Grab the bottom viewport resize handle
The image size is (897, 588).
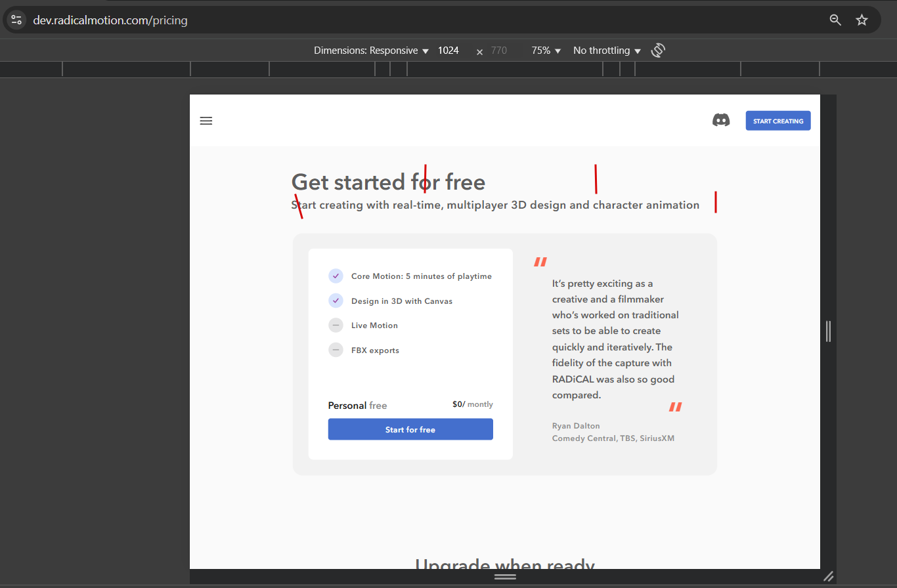click(x=505, y=576)
